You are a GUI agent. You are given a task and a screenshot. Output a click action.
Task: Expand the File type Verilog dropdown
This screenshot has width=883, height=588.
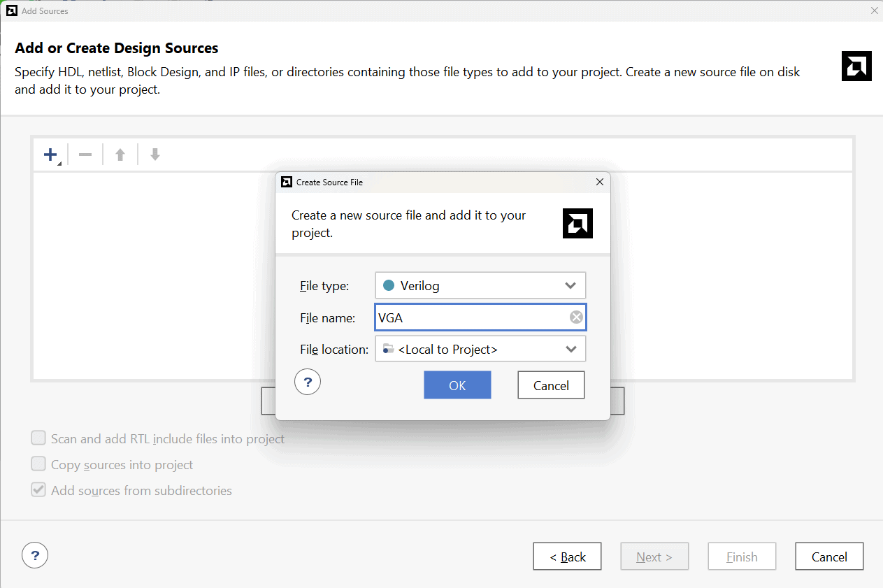click(x=570, y=285)
